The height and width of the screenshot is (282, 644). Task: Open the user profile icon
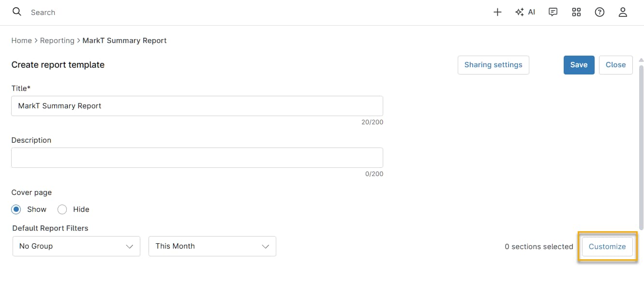[x=623, y=12]
